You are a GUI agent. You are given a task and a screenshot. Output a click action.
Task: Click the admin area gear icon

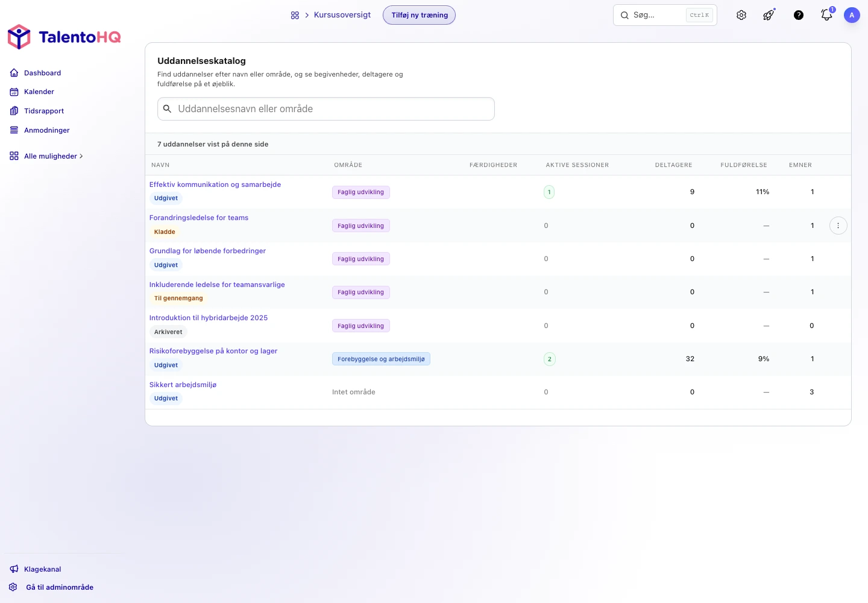tap(13, 587)
